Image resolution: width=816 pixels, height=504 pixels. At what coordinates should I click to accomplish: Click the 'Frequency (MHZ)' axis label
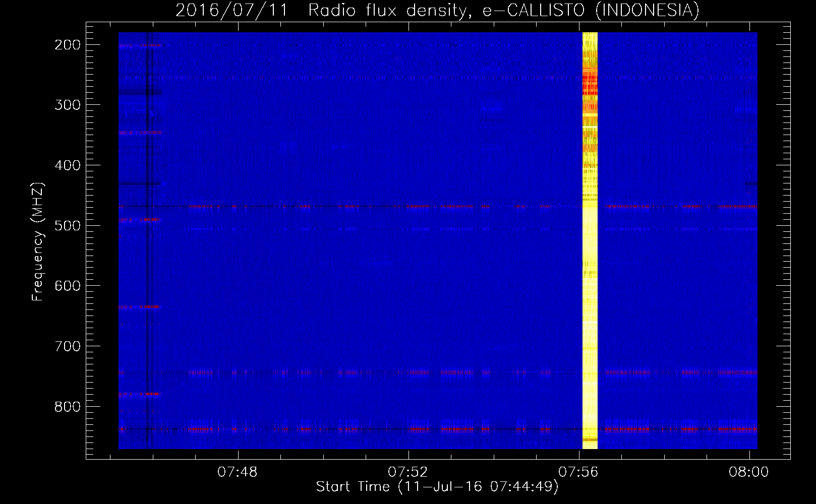pyautogui.click(x=38, y=241)
